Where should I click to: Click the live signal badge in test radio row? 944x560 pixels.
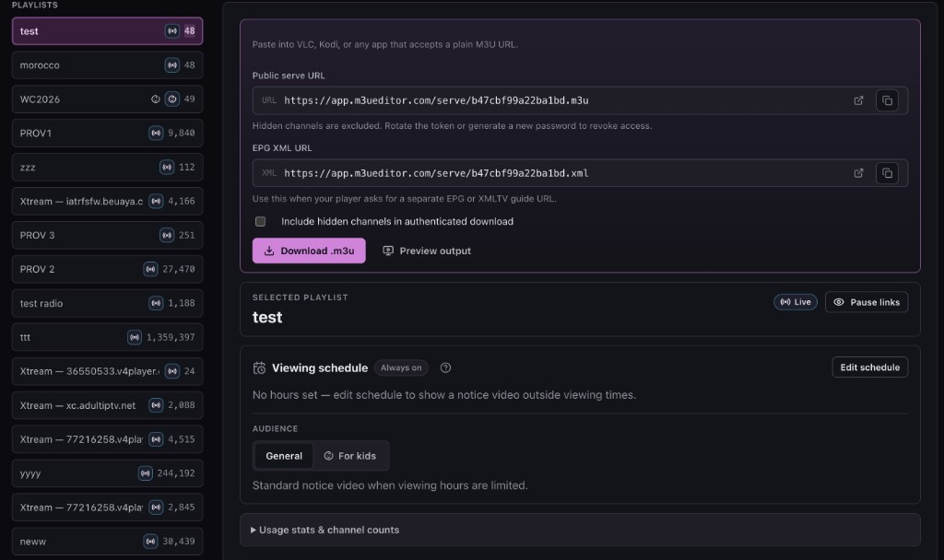(x=156, y=303)
